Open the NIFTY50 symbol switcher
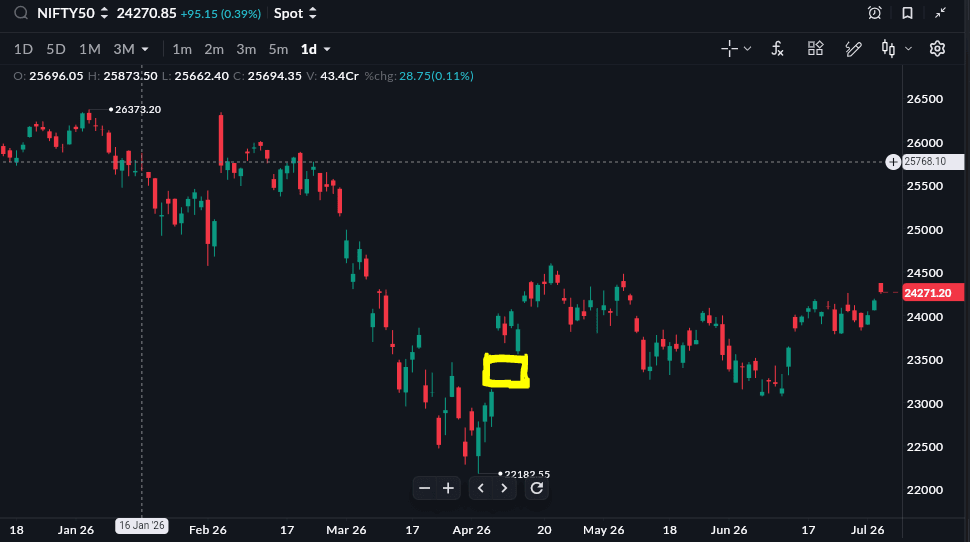The image size is (970, 542). click(72, 13)
